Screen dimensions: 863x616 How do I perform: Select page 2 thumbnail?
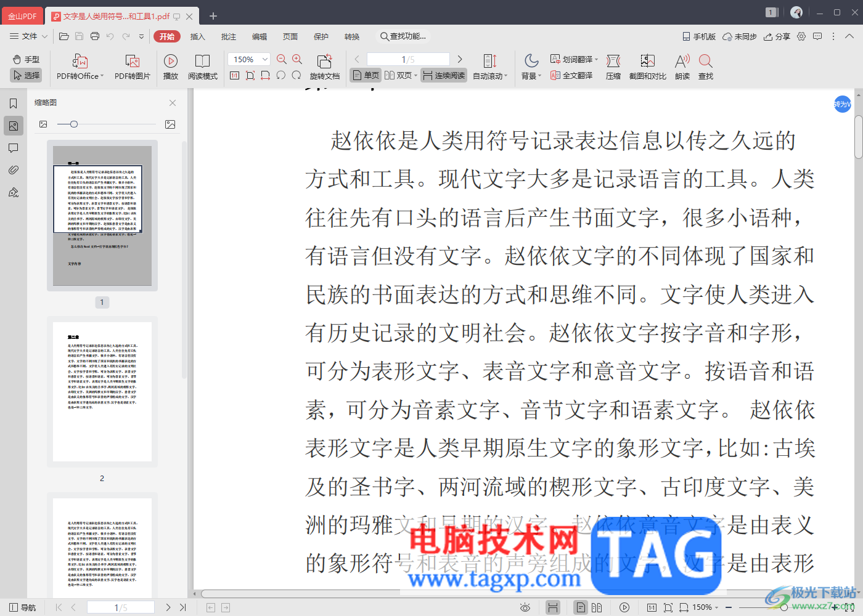[x=102, y=392]
